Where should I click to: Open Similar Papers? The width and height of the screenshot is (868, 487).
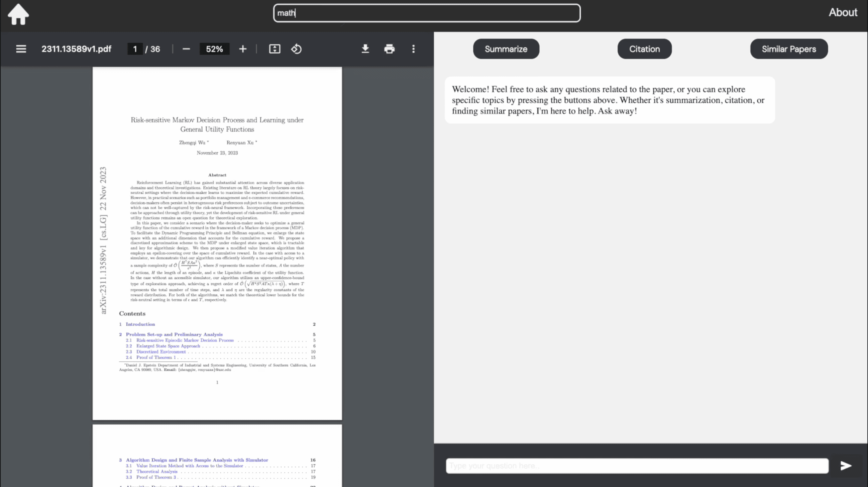(x=788, y=49)
